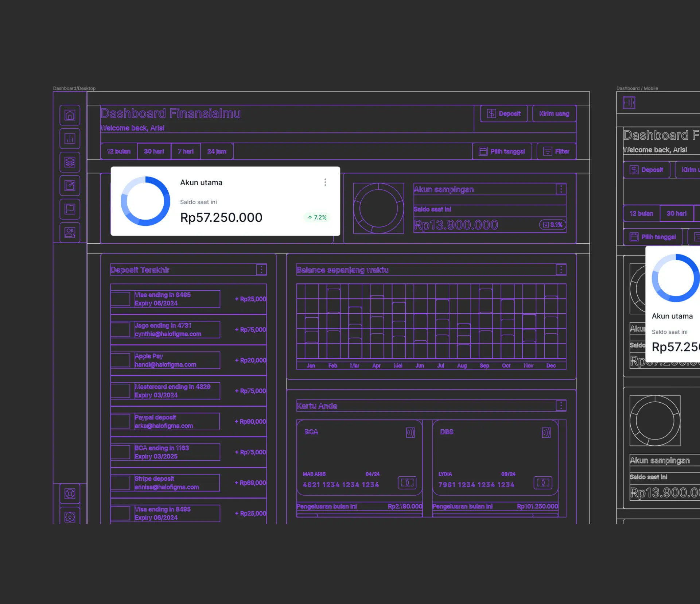Click the users icon in sidebar
Image resolution: width=700 pixels, height=604 pixels.
point(70,232)
